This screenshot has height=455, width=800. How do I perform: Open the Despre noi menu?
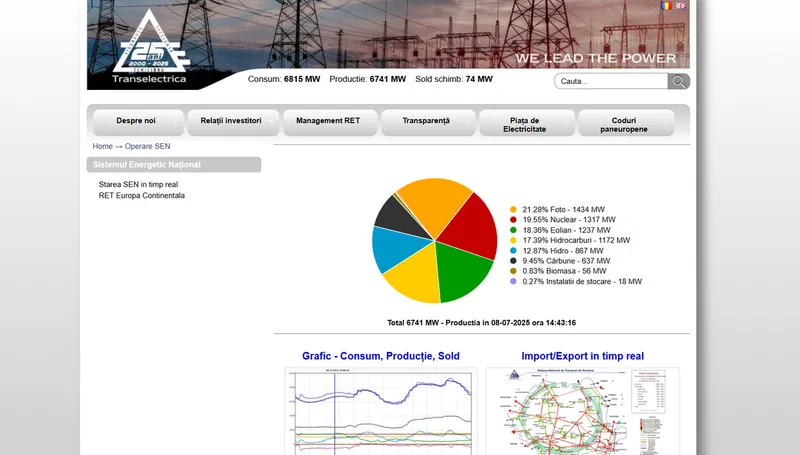[136, 121]
